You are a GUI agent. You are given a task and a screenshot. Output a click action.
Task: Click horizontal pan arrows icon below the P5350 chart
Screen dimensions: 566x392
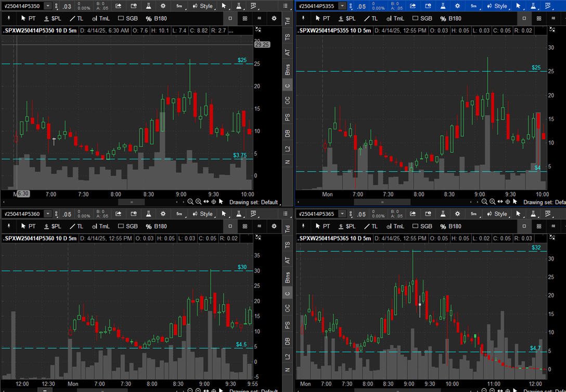(206, 202)
